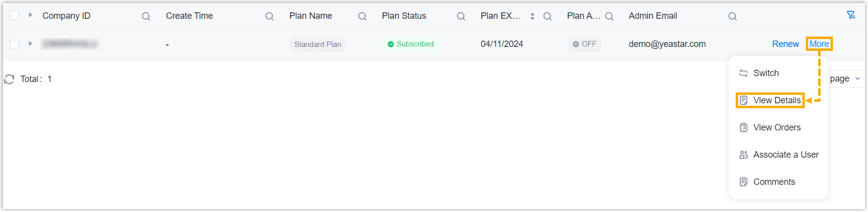Click the clear filters funnel icon

coord(851,15)
